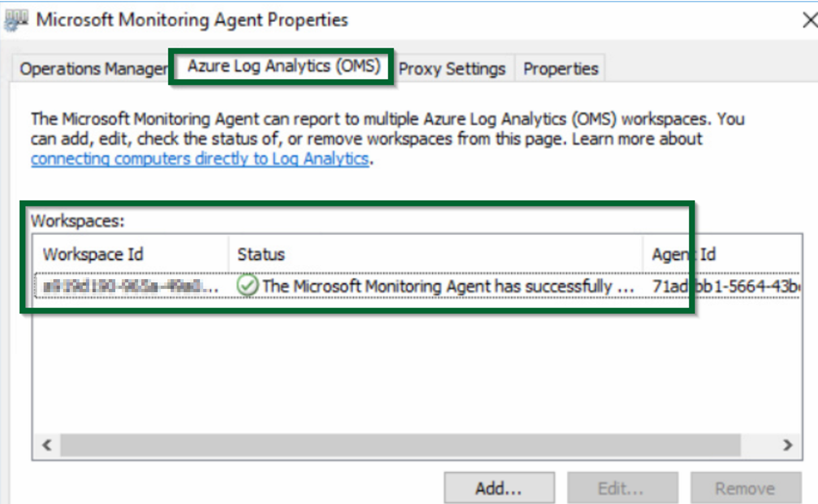Select the Azure Log Analytics (OMS) tab
Viewport: 818px width, 504px height.
[283, 66]
